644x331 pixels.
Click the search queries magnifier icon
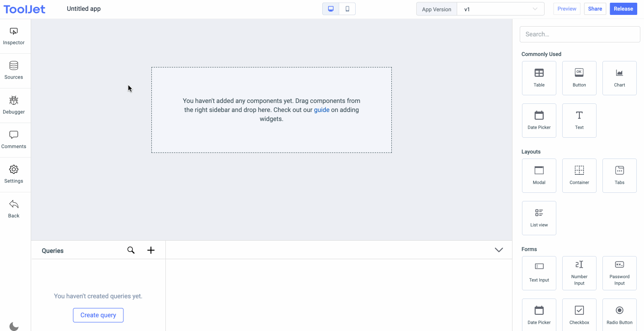[x=131, y=250]
